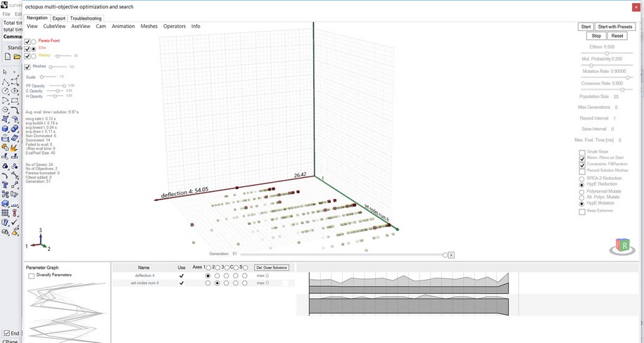Open the CubeView menu
Viewport: 644px width, 343px height.
point(54,26)
